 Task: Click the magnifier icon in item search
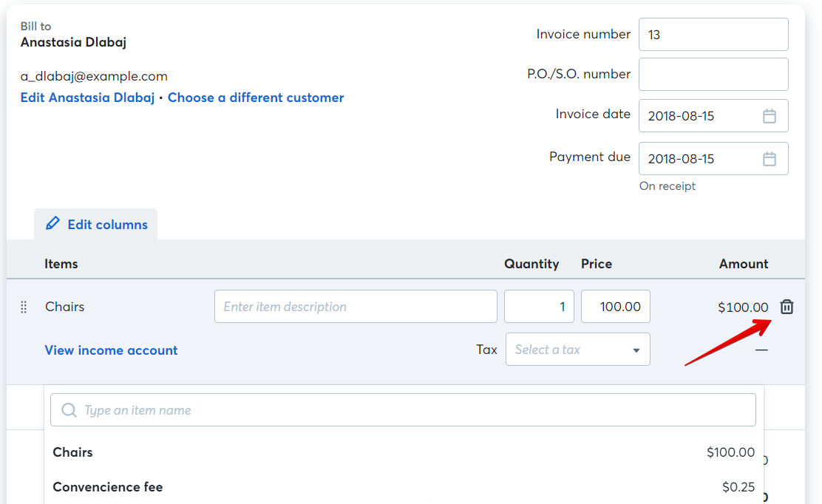tap(69, 409)
